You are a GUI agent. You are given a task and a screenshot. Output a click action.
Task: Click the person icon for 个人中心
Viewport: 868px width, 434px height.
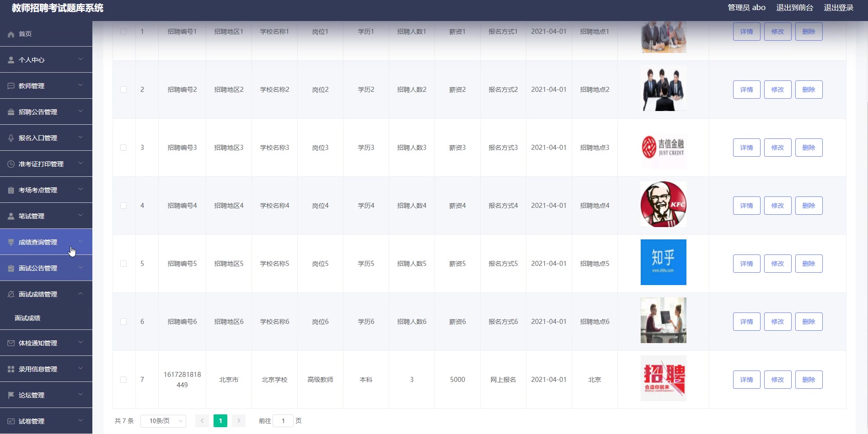pos(10,59)
